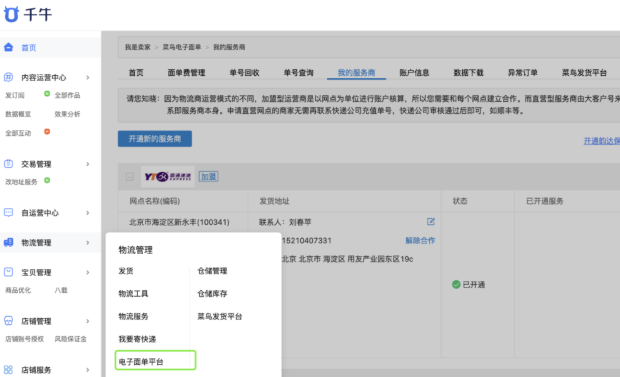Click 加盟 tag next to YTO

point(208,176)
